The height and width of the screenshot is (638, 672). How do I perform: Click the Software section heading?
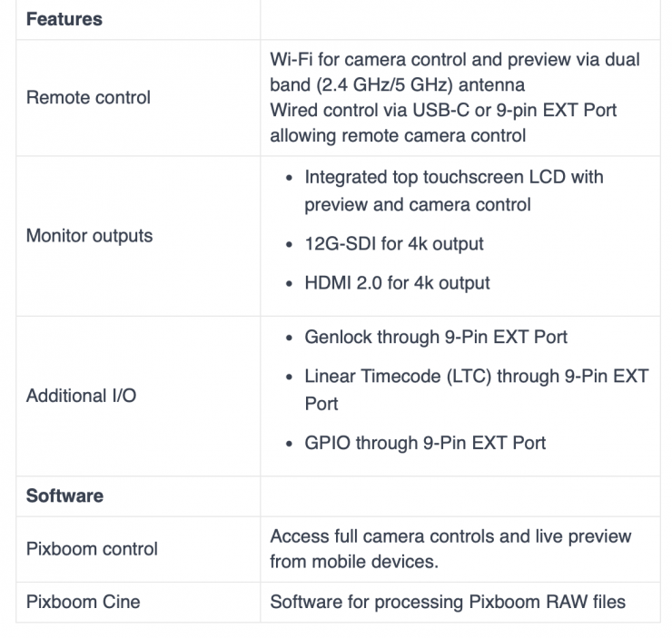64,496
